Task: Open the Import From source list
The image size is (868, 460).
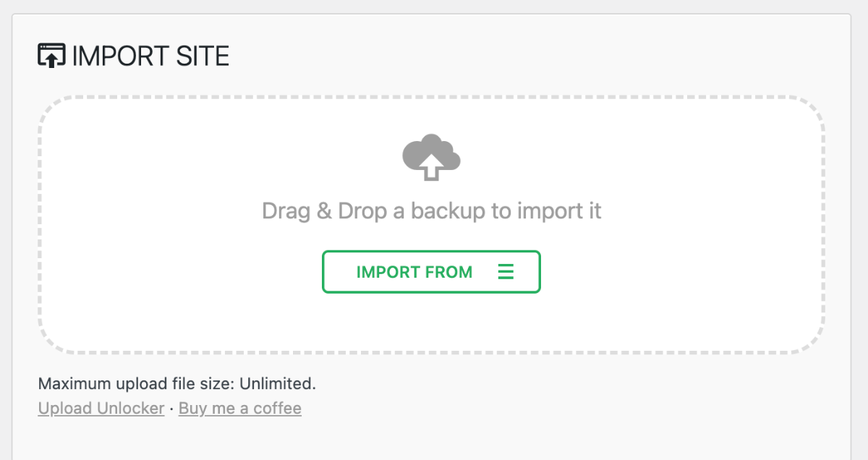Action: point(431,271)
